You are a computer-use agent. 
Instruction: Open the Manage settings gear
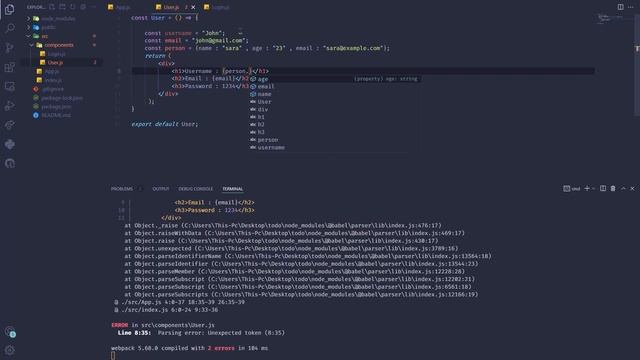tap(10, 350)
